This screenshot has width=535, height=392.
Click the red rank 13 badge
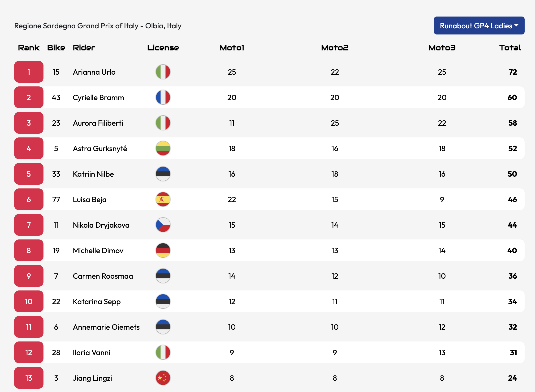pos(29,378)
